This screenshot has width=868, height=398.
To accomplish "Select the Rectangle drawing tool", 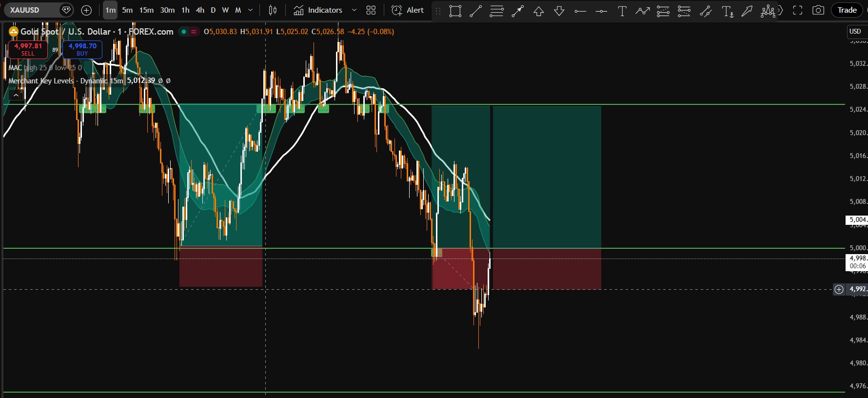I will coord(455,11).
